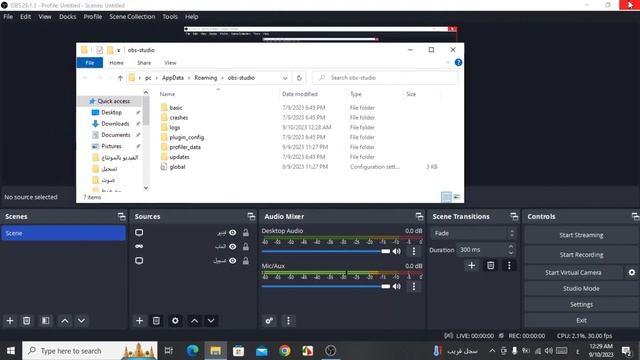640x360 pixels.
Task: Open OBS Tools menu
Action: point(170,17)
